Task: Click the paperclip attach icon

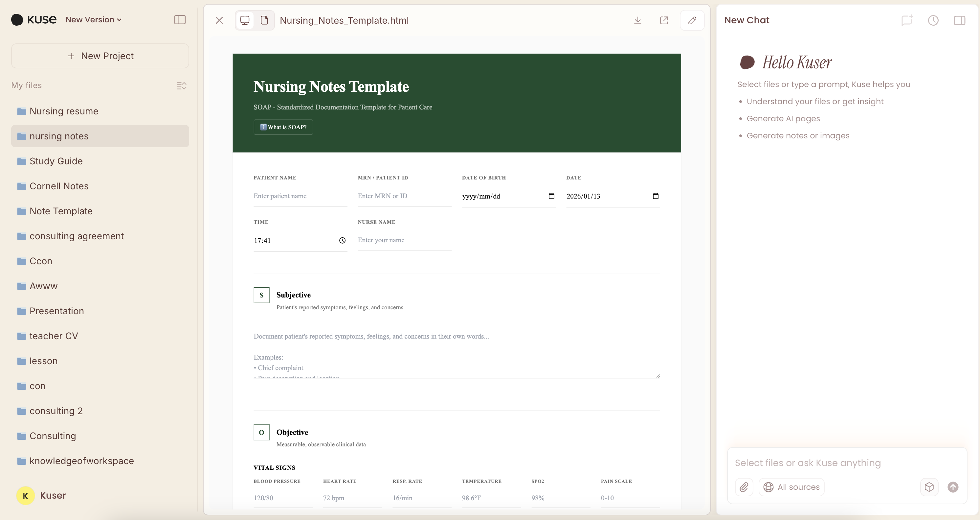Action: click(744, 487)
